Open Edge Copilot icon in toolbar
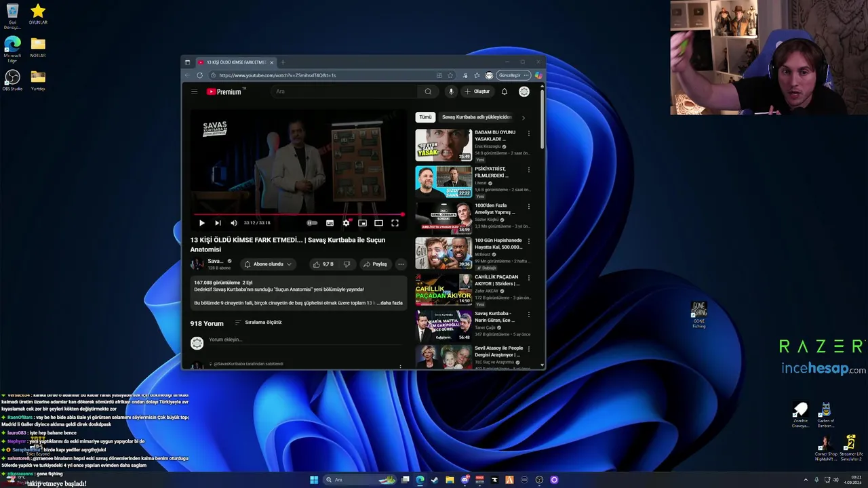This screenshot has width=868, height=488. coord(539,75)
